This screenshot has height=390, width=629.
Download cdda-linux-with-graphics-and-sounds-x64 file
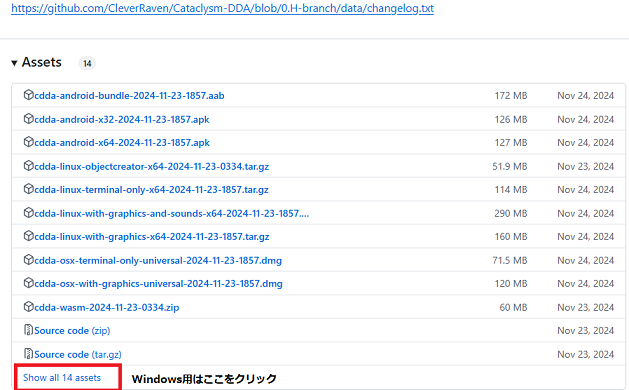pyautogui.click(x=172, y=213)
